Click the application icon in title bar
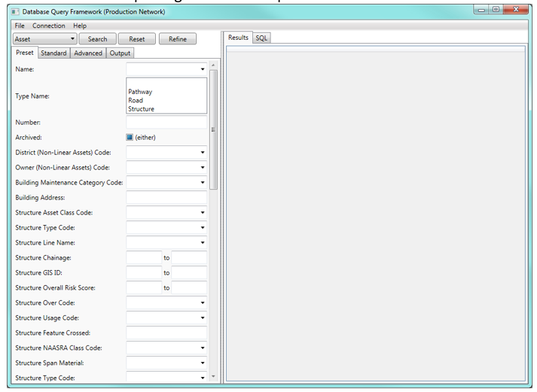Viewport: 537px width, 392px height. [16, 12]
